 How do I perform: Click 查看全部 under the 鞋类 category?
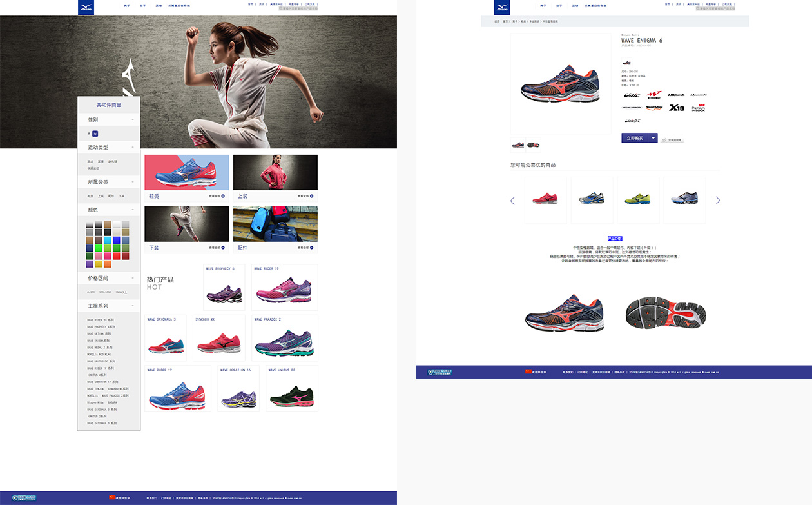point(217,195)
